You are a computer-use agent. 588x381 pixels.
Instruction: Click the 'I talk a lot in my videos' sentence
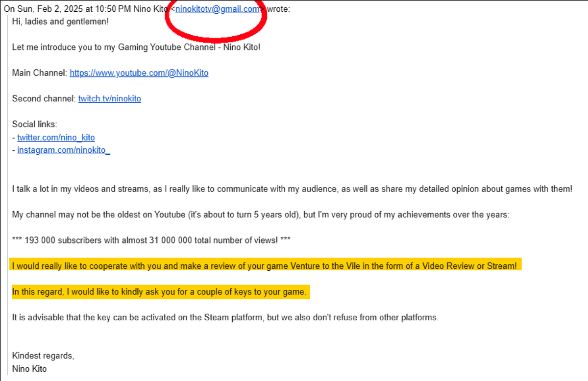(292, 189)
